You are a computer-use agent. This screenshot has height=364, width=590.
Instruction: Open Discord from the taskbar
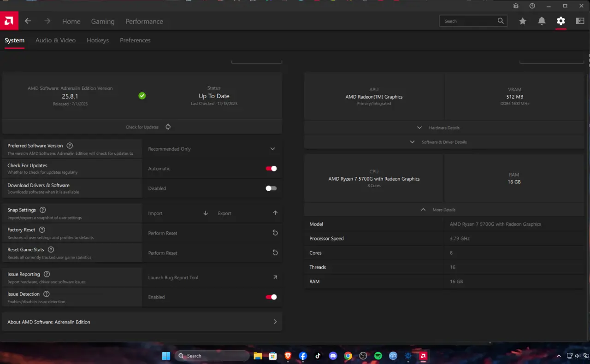point(333,356)
